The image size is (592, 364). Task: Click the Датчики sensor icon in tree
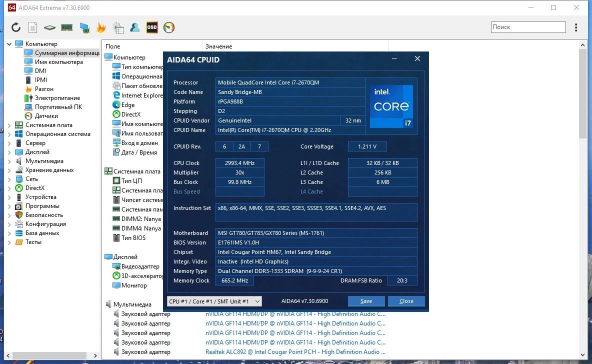click(x=28, y=116)
